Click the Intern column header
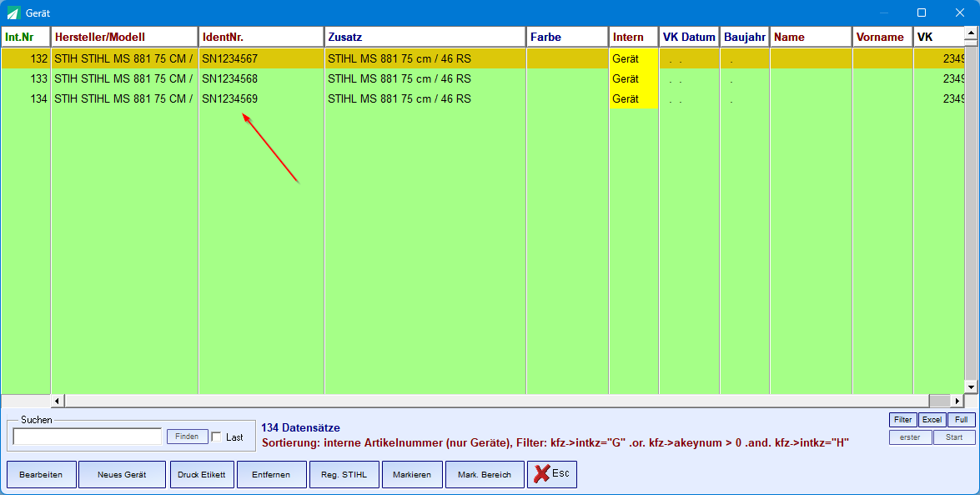The height and width of the screenshot is (495, 980). click(634, 37)
